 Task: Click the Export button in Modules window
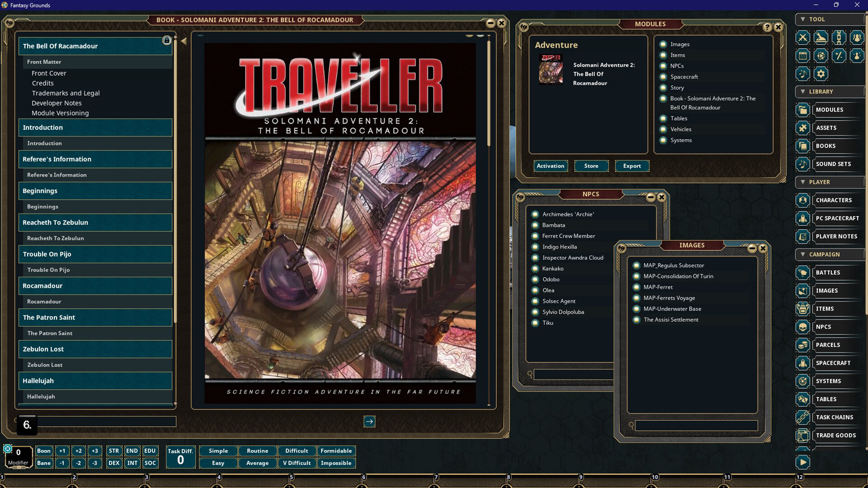click(x=632, y=166)
